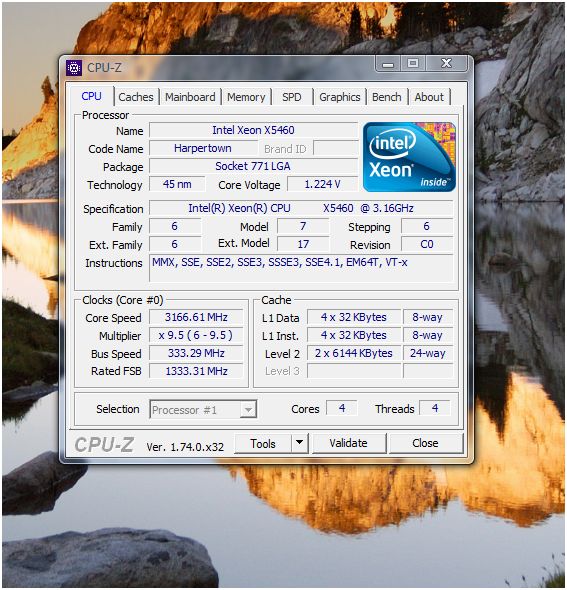Click the Specification field text
The width and height of the screenshot is (567, 590).
click(301, 208)
